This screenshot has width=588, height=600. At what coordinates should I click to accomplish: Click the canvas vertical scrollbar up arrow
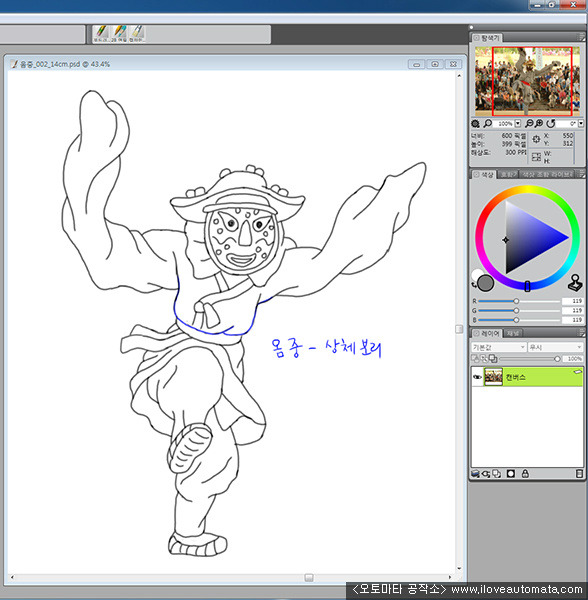(459, 76)
